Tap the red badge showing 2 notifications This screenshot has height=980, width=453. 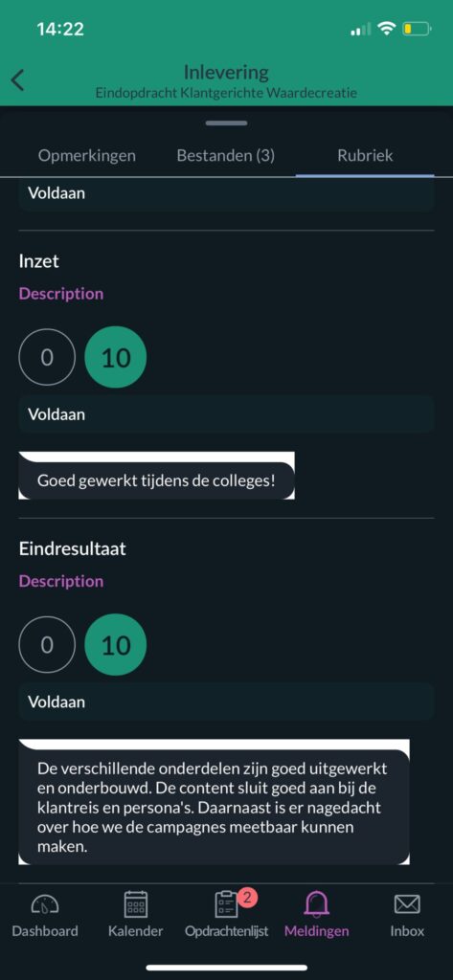coord(248,898)
